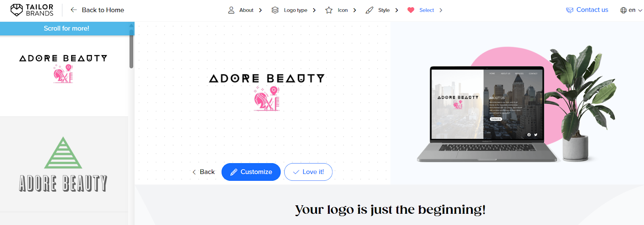The height and width of the screenshot is (225, 644).
Task: Go to the Style step
Action: pos(384,10)
